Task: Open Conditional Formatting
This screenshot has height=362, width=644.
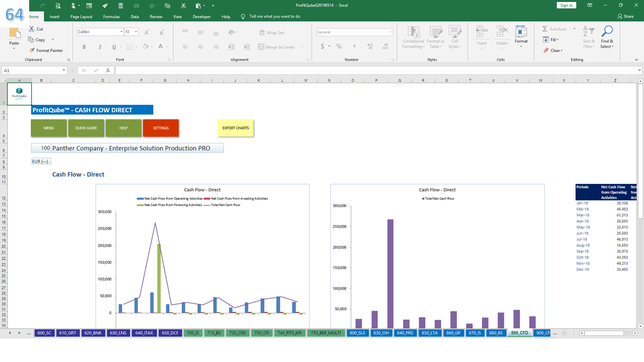Action: pyautogui.click(x=413, y=37)
